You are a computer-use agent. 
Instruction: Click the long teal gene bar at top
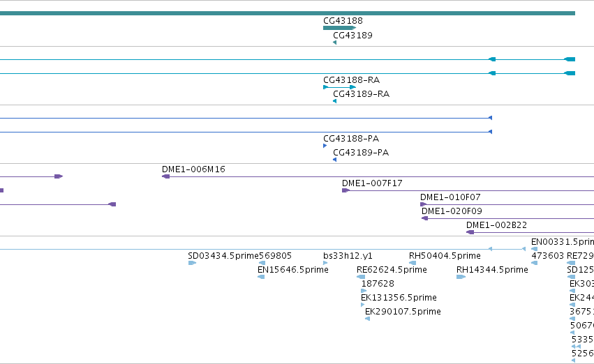tap(288, 13)
